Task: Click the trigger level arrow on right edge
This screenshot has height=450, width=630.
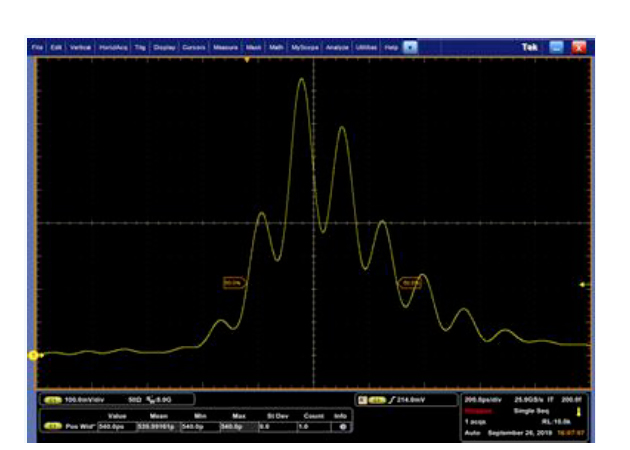Action: pos(583,284)
